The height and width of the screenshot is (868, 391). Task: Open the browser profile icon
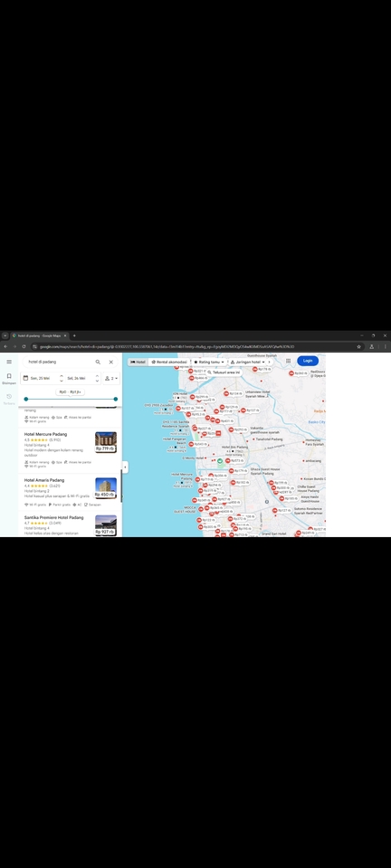point(372,346)
